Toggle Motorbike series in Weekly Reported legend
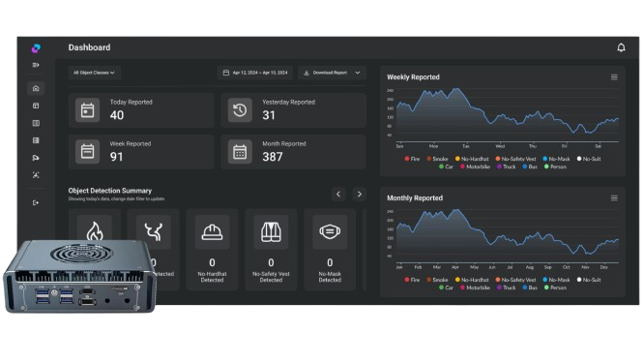Viewport: 644px width, 363px height. tap(475, 166)
